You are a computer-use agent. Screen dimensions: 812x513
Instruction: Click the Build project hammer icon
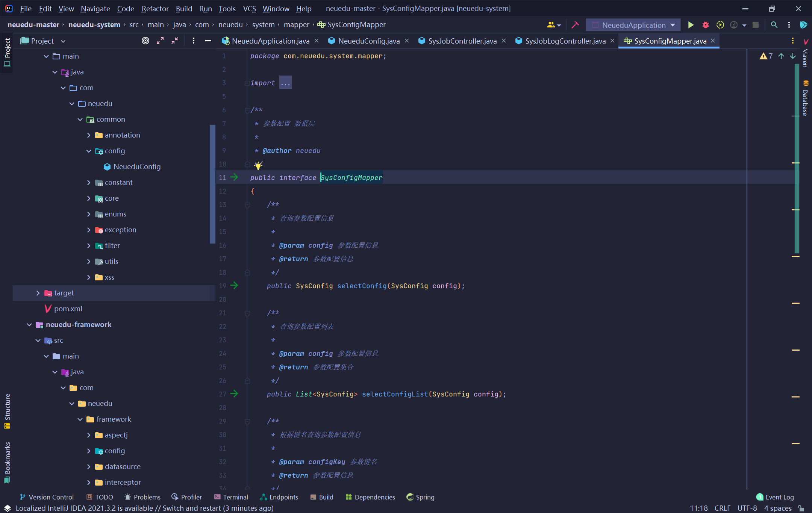576,24
